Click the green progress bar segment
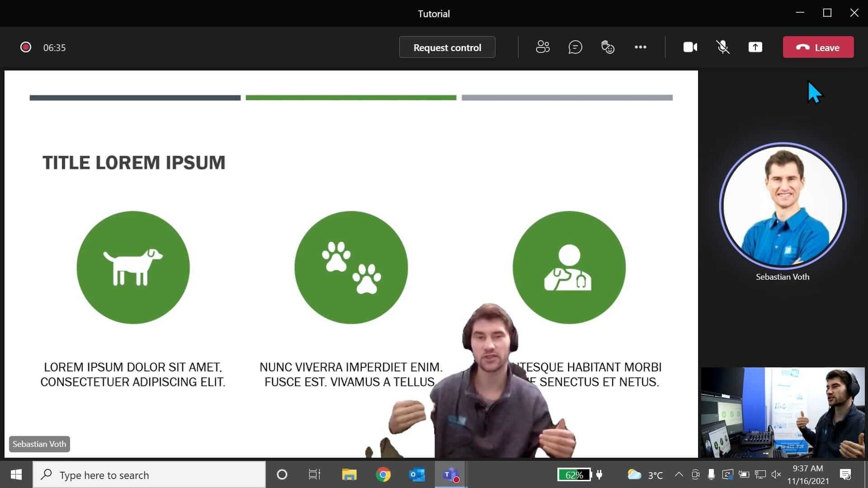The width and height of the screenshot is (868, 488). pyautogui.click(x=351, y=97)
